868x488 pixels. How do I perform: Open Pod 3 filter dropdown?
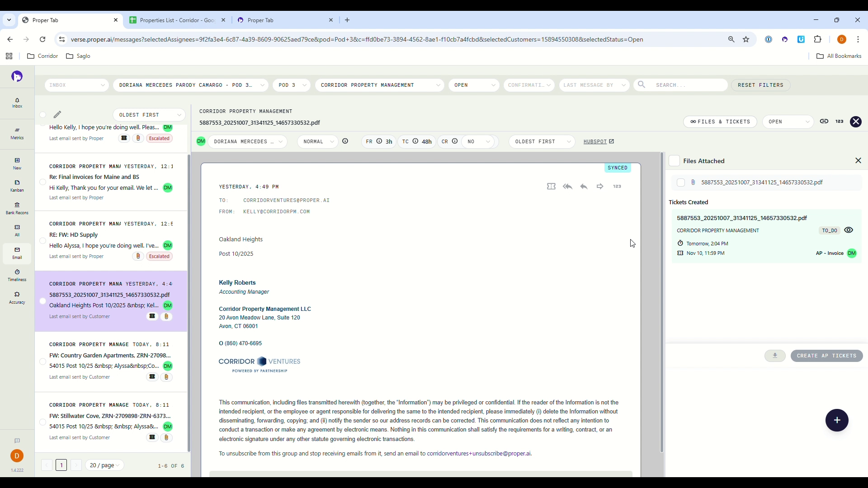tap(292, 85)
